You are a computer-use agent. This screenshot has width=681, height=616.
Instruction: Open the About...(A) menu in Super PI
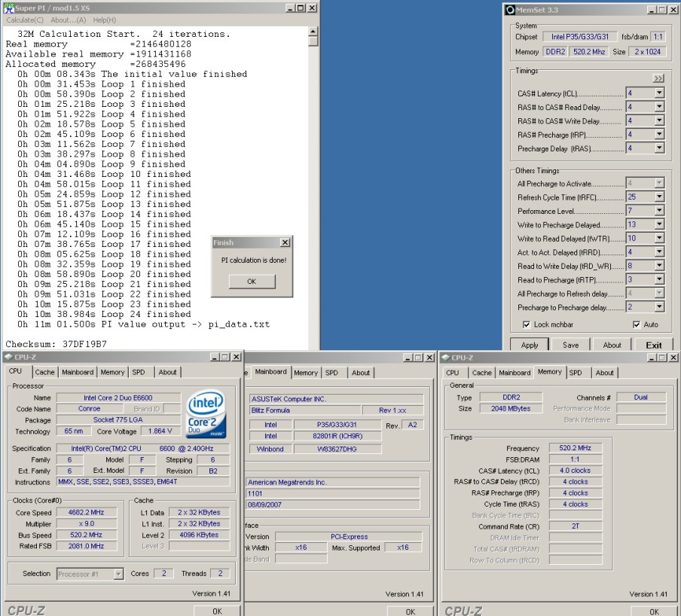pos(69,20)
